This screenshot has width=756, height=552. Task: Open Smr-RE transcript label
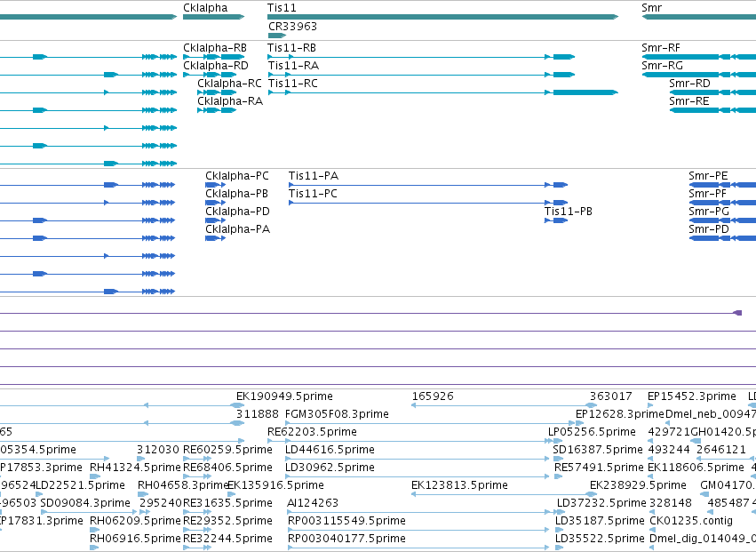click(x=689, y=101)
